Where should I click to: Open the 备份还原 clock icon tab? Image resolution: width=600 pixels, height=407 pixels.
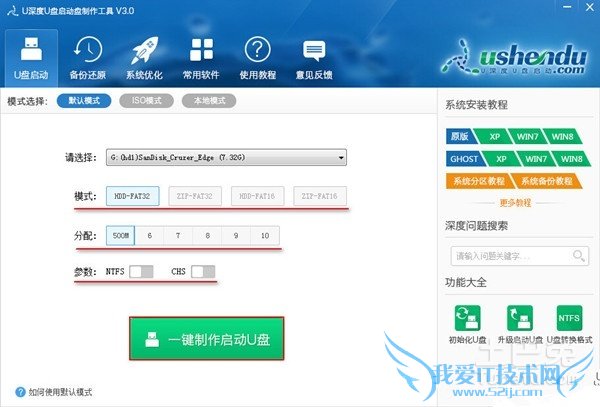(88, 58)
